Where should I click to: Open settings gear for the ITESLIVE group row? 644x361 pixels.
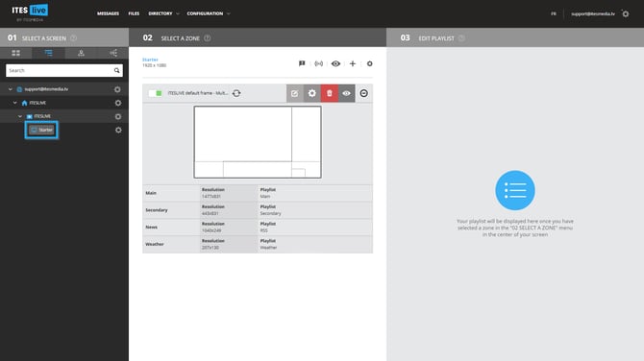[x=118, y=116]
